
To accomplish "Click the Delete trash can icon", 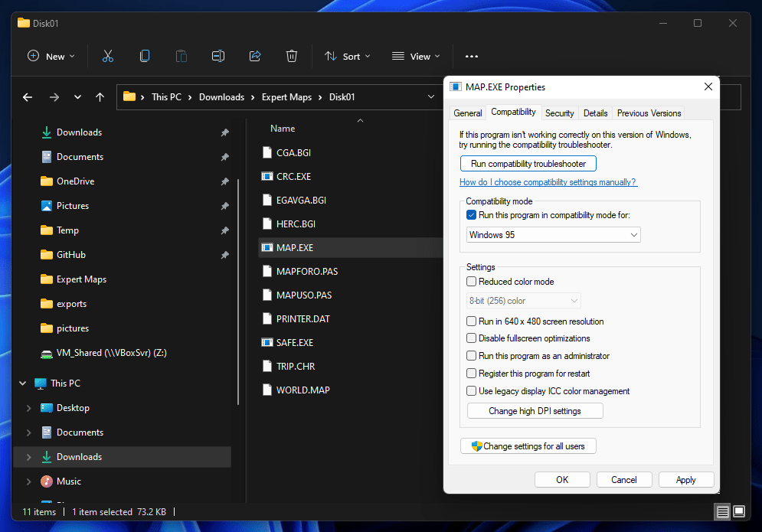I will point(292,56).
